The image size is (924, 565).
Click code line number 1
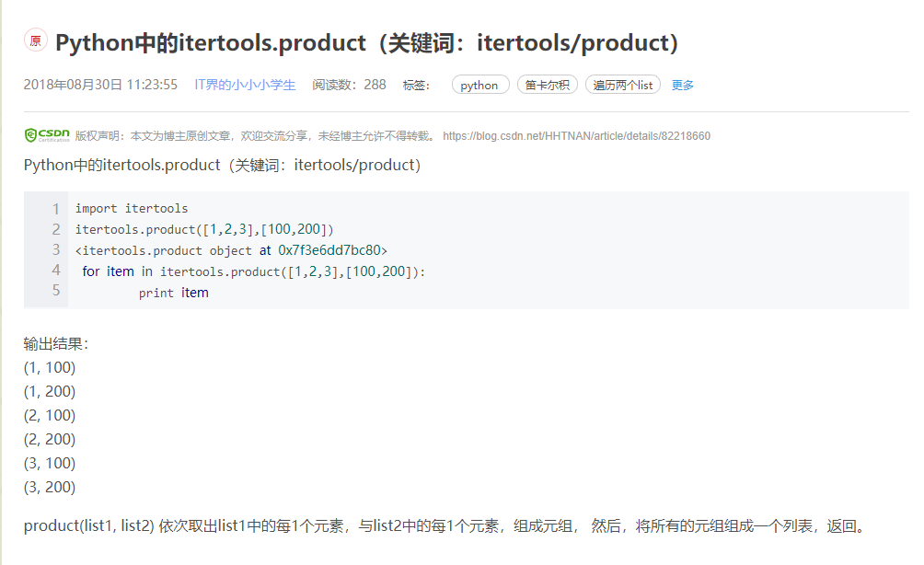click(x=56, y=209)
